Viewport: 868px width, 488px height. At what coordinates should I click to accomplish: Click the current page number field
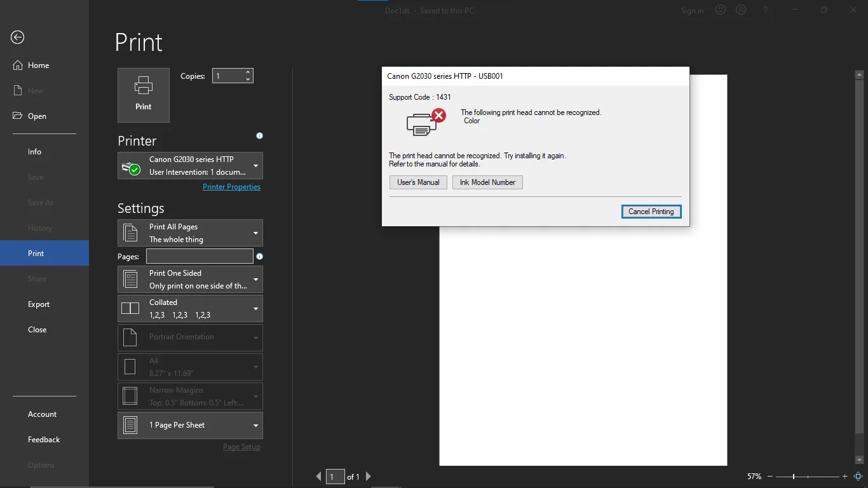point(335,477)
